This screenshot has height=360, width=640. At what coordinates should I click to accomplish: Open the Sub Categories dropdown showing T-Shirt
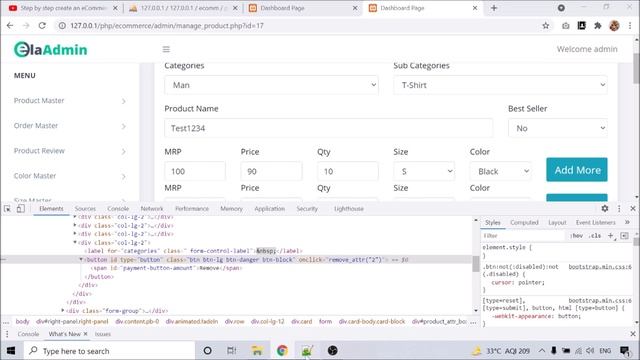coord(500,85)
